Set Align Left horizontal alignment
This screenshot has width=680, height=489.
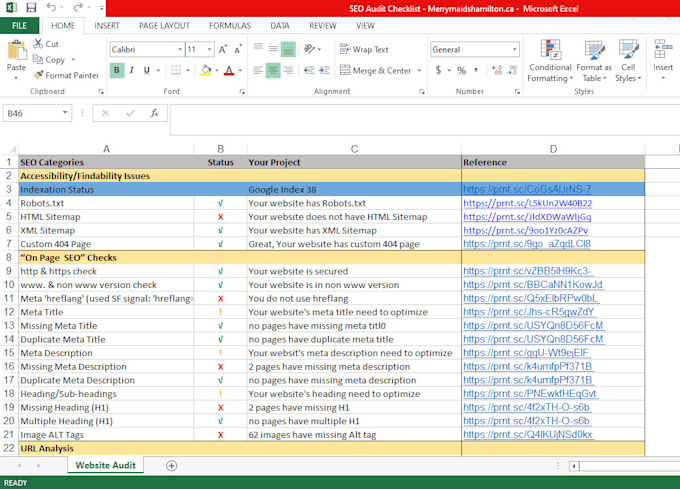click(258, 70)
